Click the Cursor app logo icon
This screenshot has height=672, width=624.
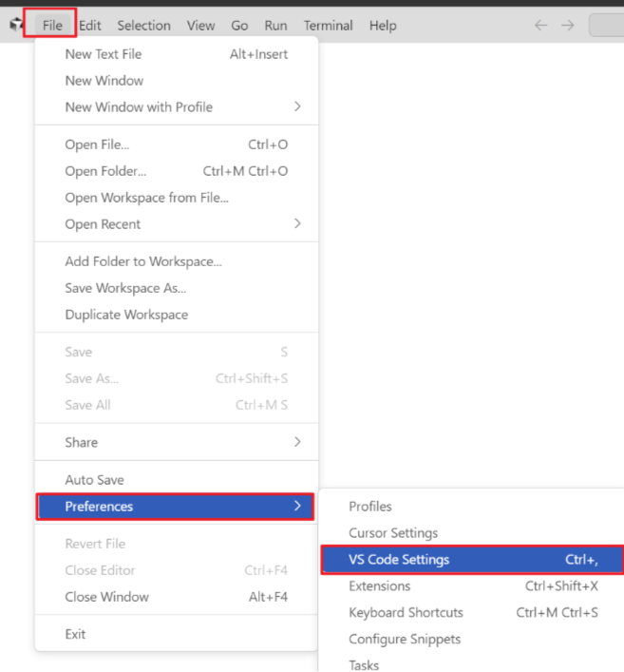16,25
